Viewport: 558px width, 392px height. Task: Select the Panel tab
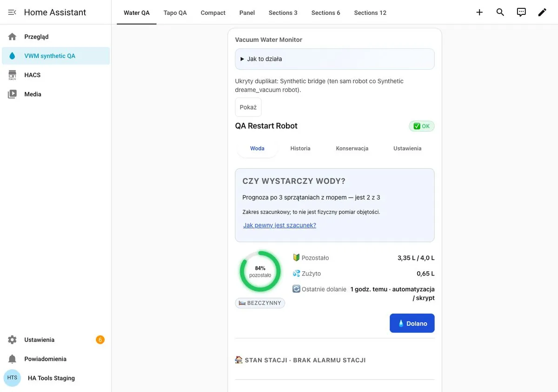point(247,13)
